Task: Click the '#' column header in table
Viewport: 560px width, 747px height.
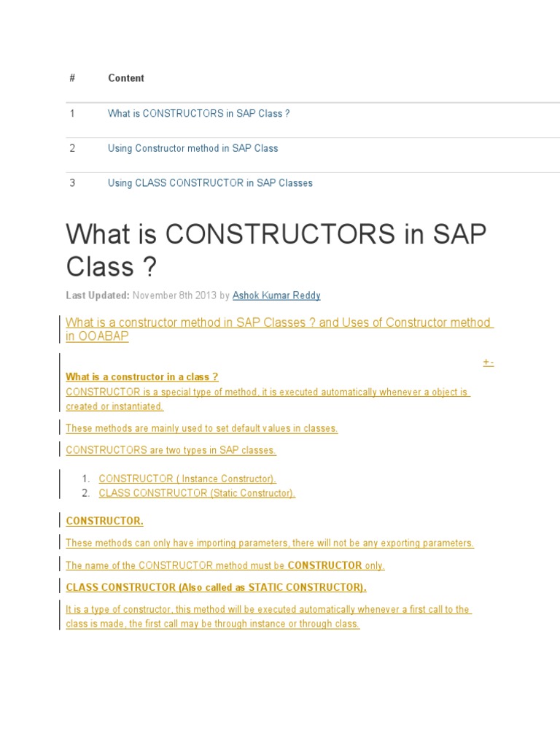Action: (x=72, y=77)
